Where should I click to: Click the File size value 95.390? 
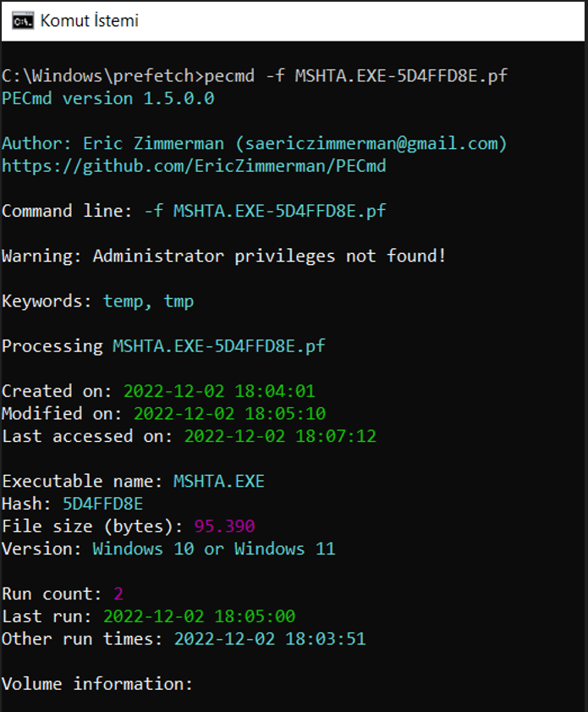(224, 527)
